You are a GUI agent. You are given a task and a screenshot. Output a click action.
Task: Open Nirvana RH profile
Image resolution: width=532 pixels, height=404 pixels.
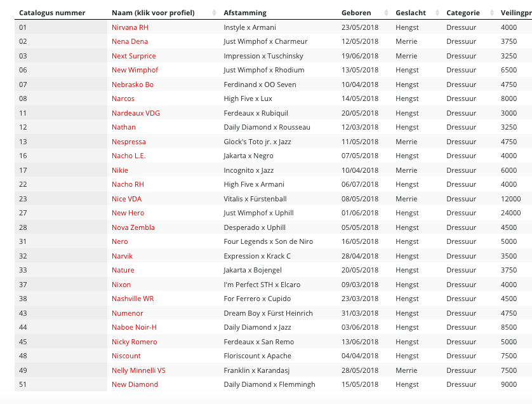click(130, 27)
